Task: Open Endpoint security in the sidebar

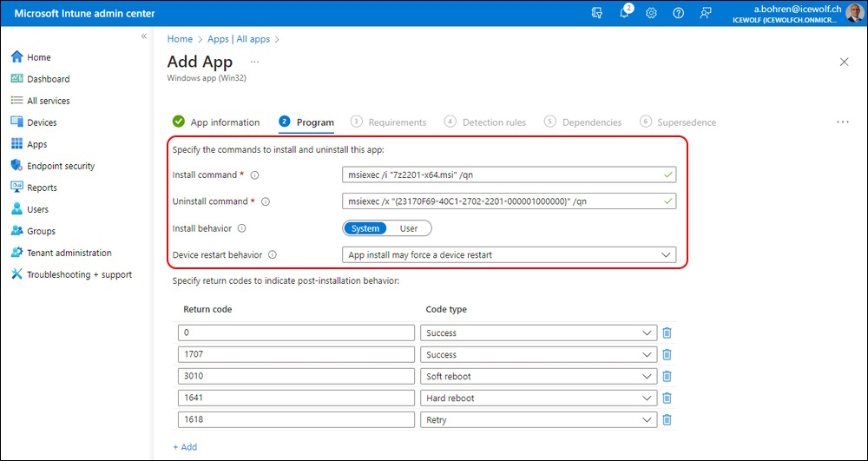Action: coord(53,166)
